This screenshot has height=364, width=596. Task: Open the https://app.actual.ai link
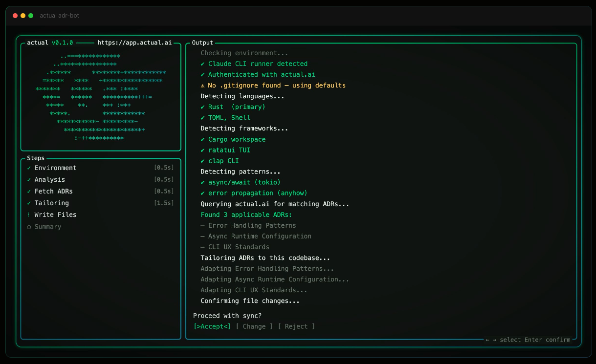pos(134,43)
